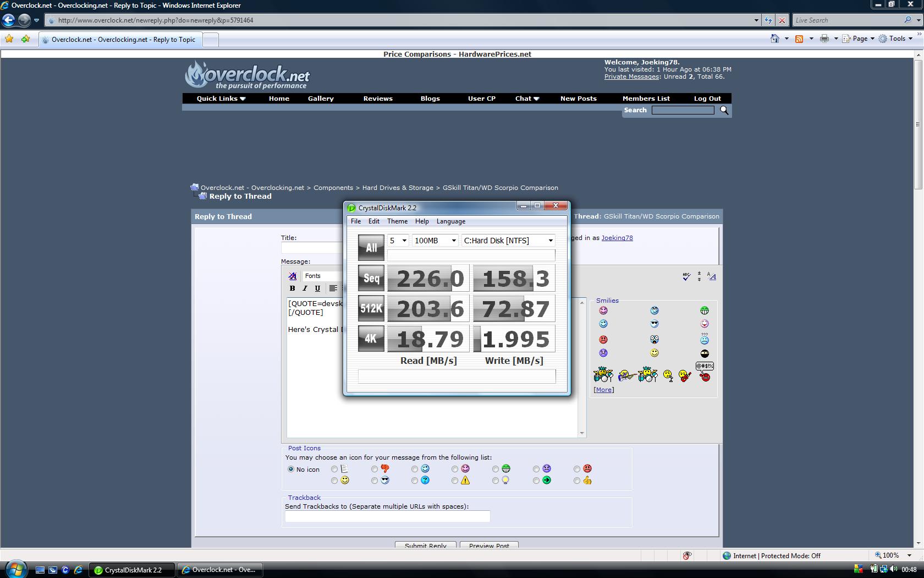Go to Gallery in the forum navbar

[x=321, y=99]
